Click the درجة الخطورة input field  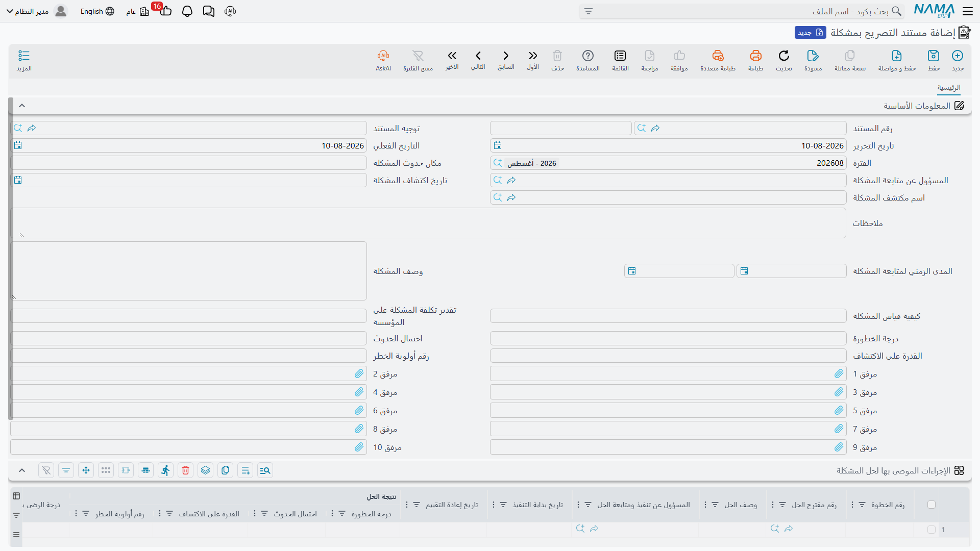coord(668,338)
